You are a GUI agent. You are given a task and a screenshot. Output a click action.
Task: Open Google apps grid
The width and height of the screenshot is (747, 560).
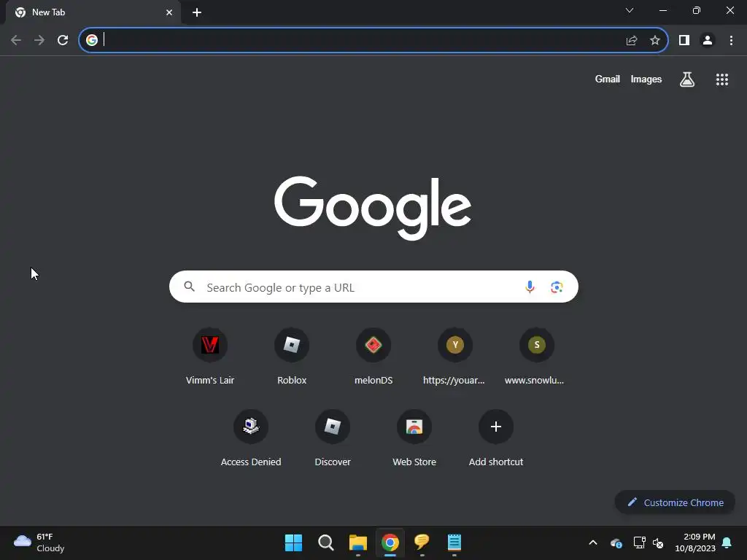(x=722, y=79)
